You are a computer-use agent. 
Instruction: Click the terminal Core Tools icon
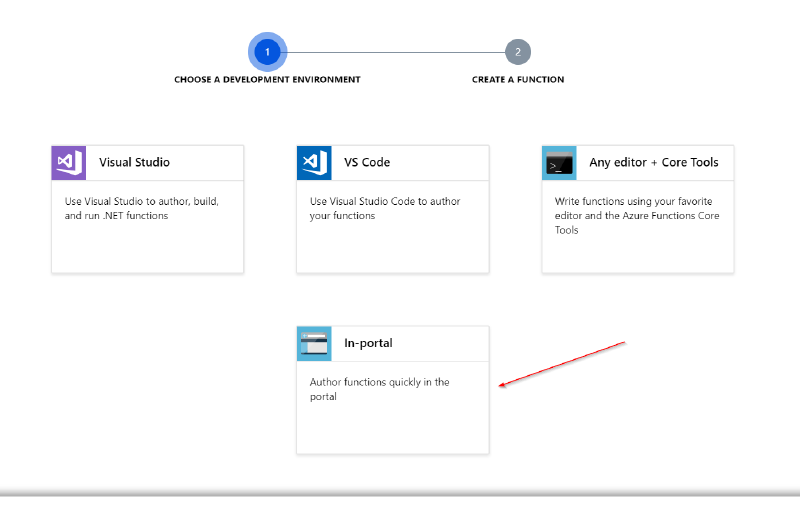tap(559, 163)
